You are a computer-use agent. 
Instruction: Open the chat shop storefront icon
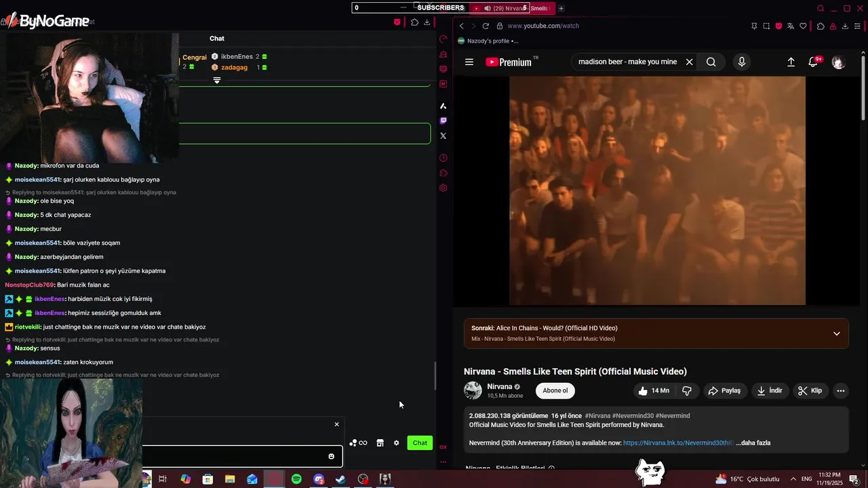[x=380, y=443]
